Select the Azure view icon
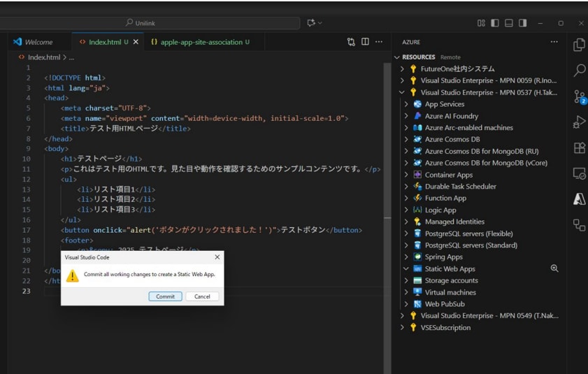The width and height of the screenshot is (588, 374). coord(579,199)
